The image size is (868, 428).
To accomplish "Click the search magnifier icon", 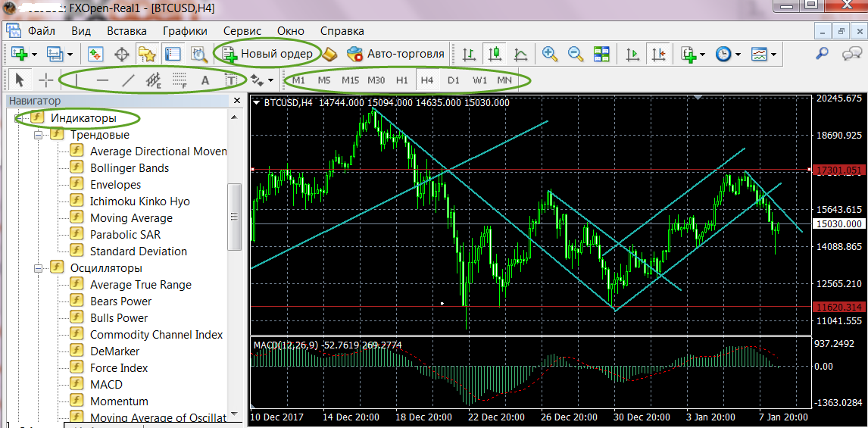I will click(x=823, y=54).
